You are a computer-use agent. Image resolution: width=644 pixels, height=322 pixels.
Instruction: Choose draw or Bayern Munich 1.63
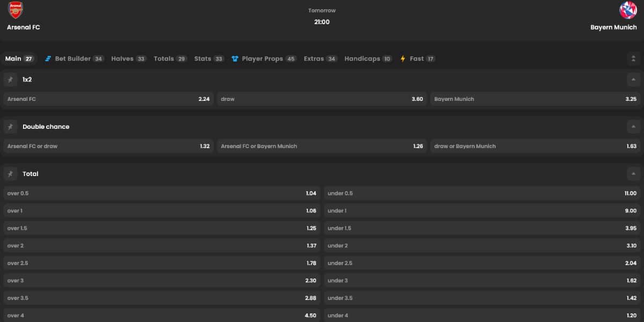pos(535,146)
